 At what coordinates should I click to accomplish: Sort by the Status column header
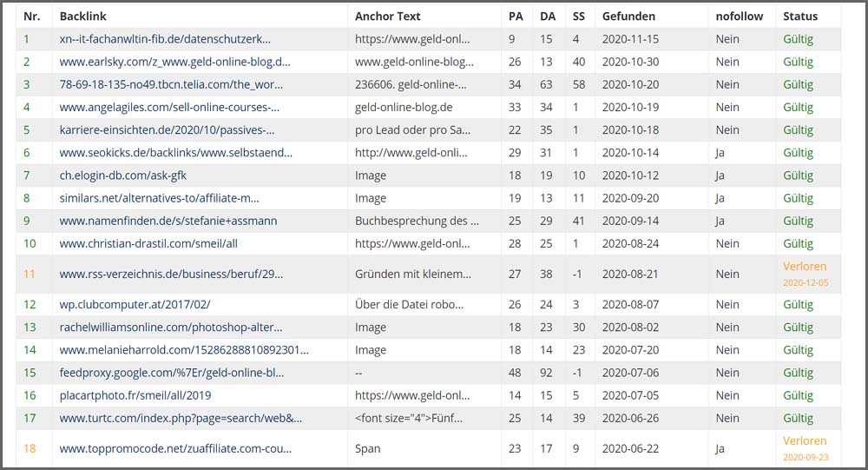coord(800,17)
